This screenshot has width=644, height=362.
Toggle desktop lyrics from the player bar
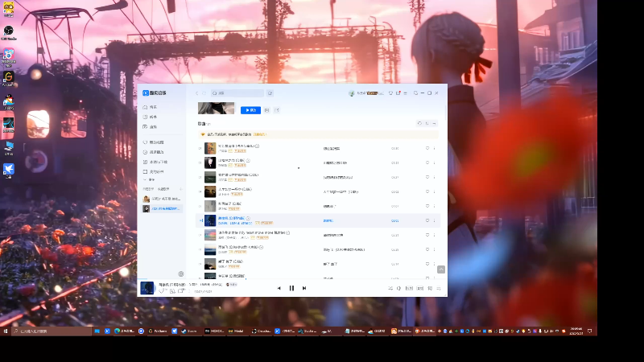tap(430, 289)
